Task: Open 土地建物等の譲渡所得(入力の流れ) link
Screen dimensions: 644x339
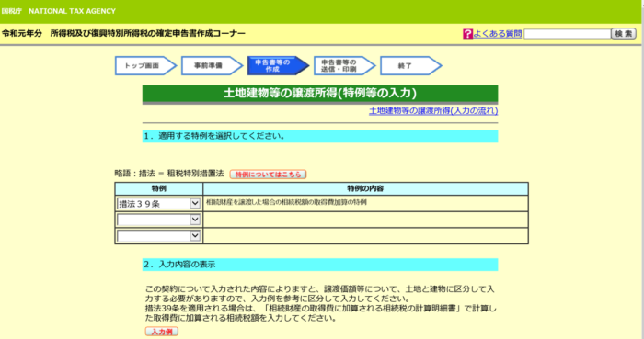Action: point(433,110)
